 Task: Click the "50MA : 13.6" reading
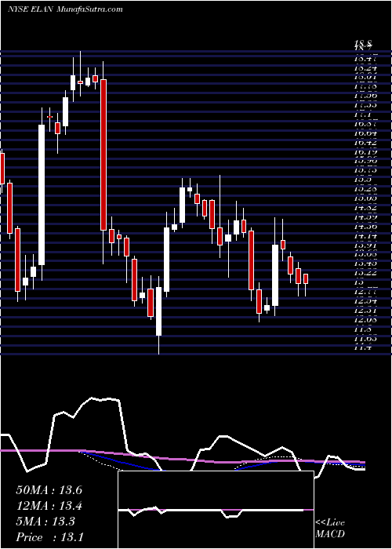pyautogui.click(x=49, y=490)
